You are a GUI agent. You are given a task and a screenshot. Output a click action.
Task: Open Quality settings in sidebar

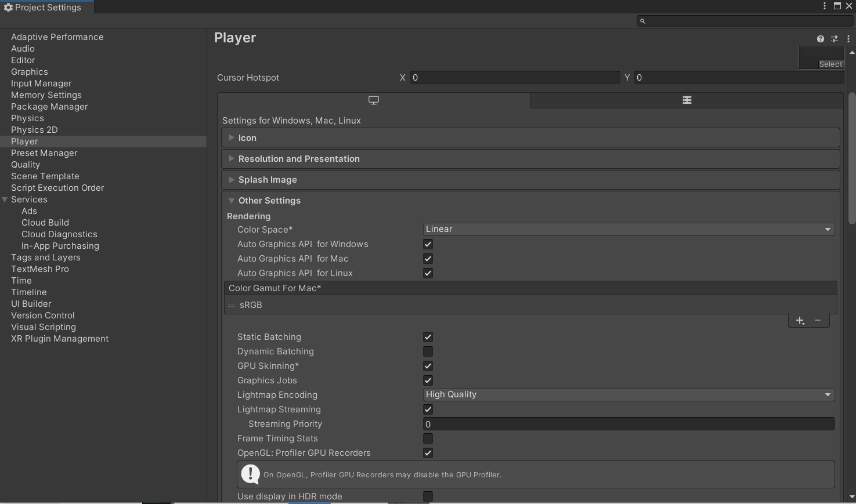point(26,165)
